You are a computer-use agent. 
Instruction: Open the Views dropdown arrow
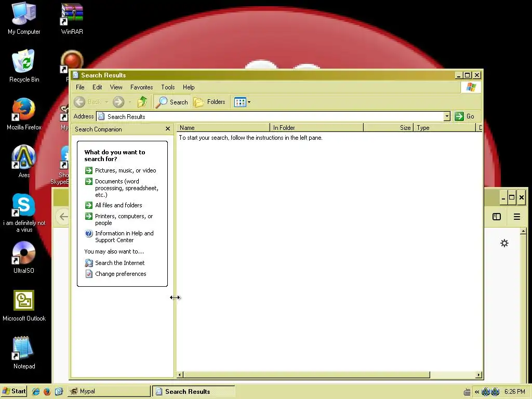tap(249, 102)
